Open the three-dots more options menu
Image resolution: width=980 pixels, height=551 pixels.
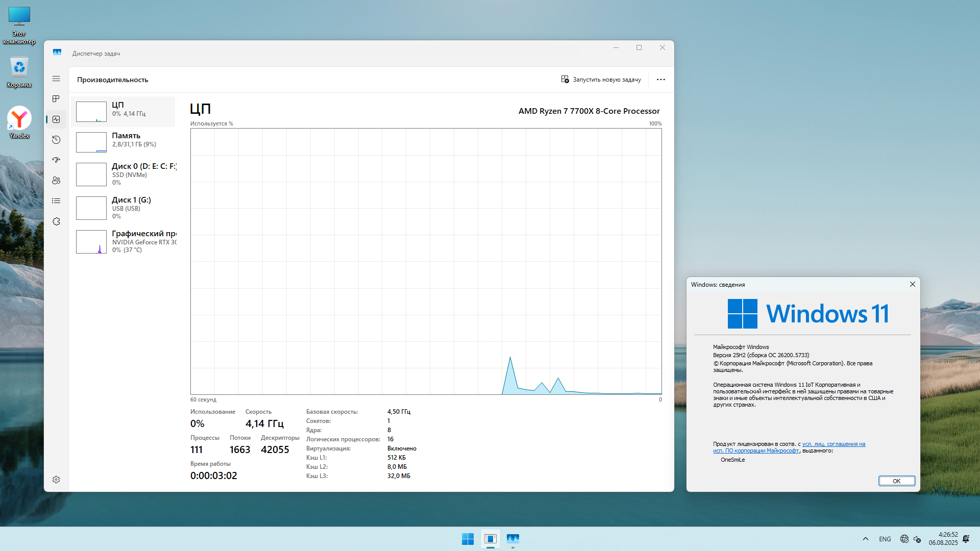660,80
